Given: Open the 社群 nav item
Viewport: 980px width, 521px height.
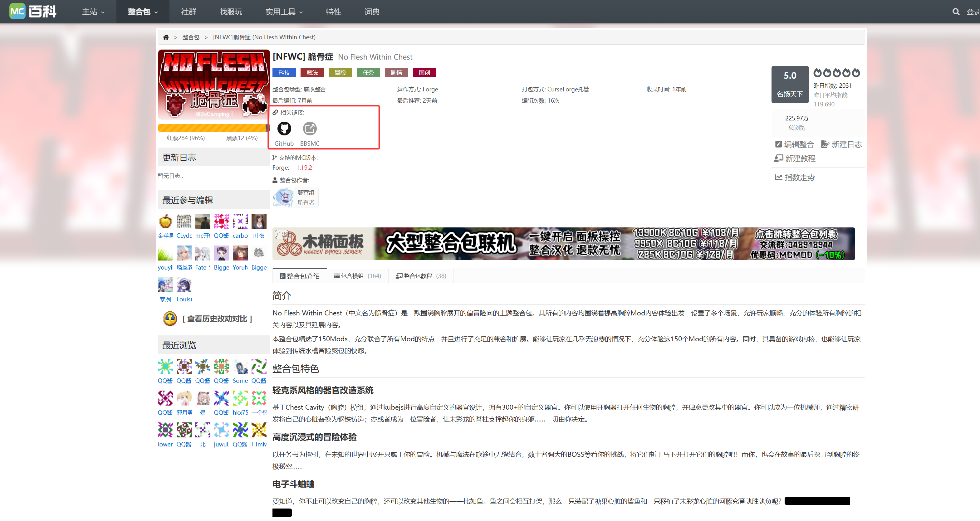Looking at the screenshot, I should [189, 12].
